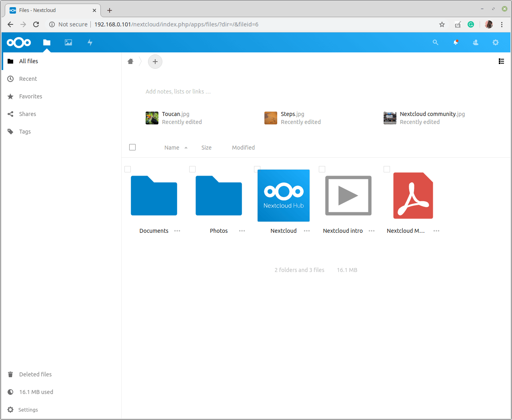Open the more actions menu for Photos

pyautogui.click(x=242, y=231)
